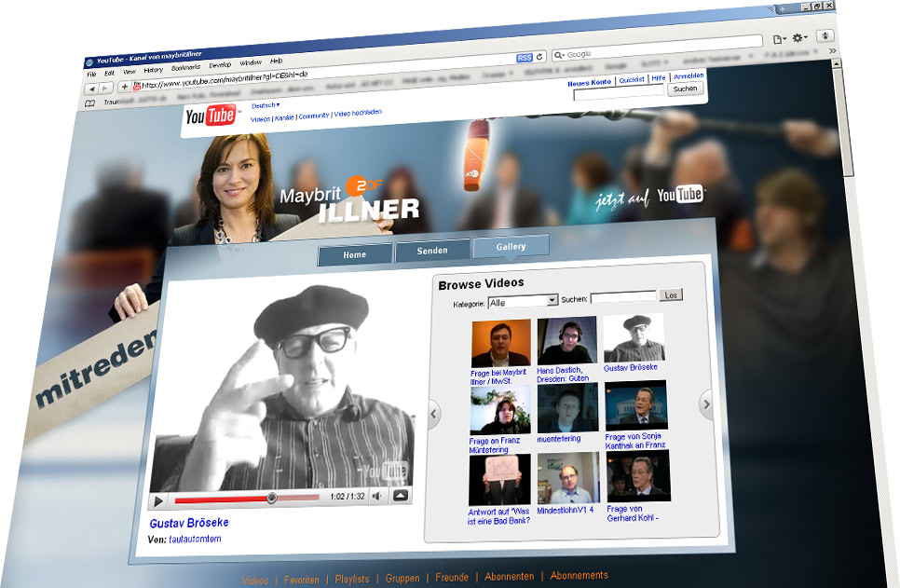Focus the YouTube search box beside Suchen

(619, 92)
